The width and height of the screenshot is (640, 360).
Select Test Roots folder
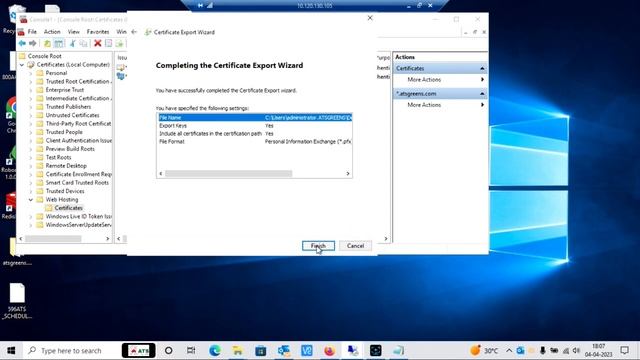(x=58, y=158)
